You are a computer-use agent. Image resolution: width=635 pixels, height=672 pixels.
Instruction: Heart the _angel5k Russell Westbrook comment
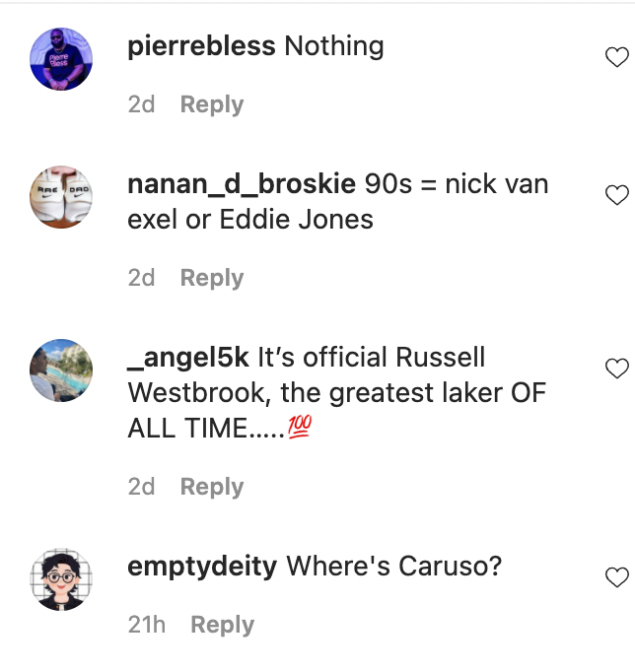(616, 370)
